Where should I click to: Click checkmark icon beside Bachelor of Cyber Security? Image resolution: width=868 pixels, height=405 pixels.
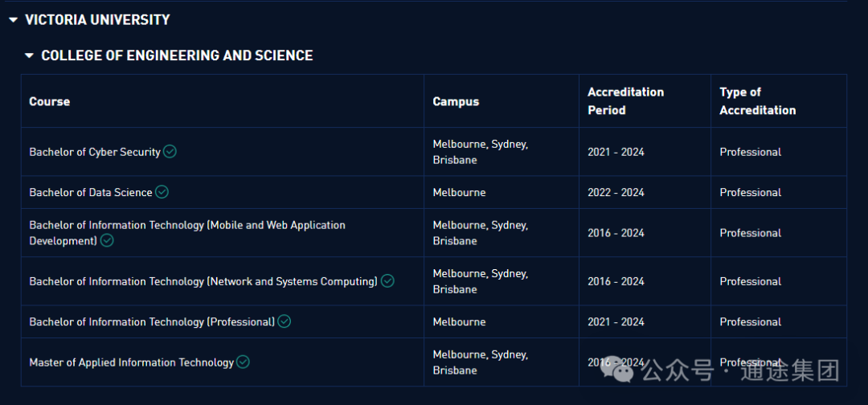(170, 151)
